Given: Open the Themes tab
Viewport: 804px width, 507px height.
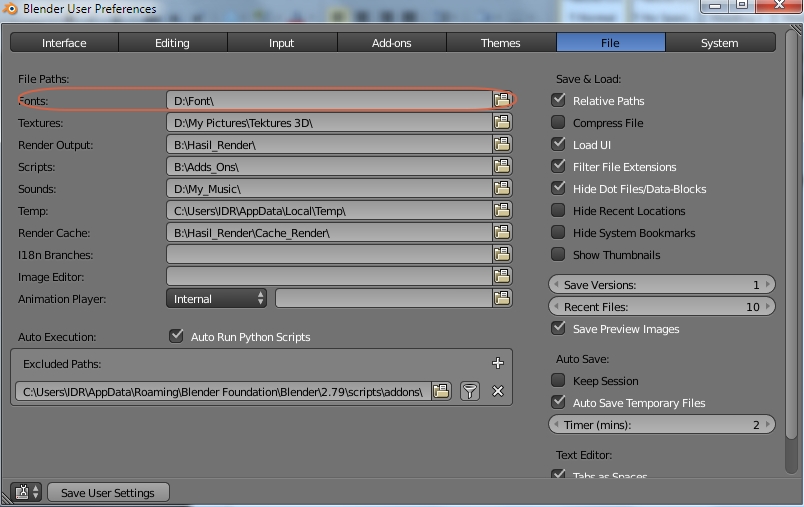Looking at the screenshot, I should [x=501, y=43].
